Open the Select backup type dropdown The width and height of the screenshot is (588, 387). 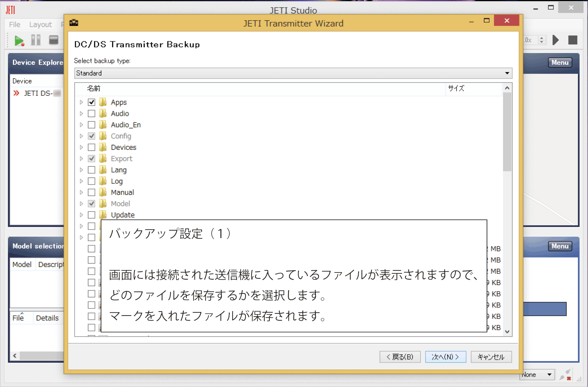(x=293, y=73)
